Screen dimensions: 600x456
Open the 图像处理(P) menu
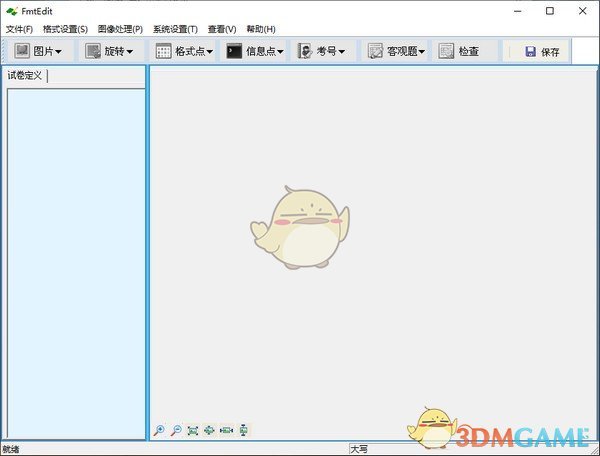tap(120, 29)
